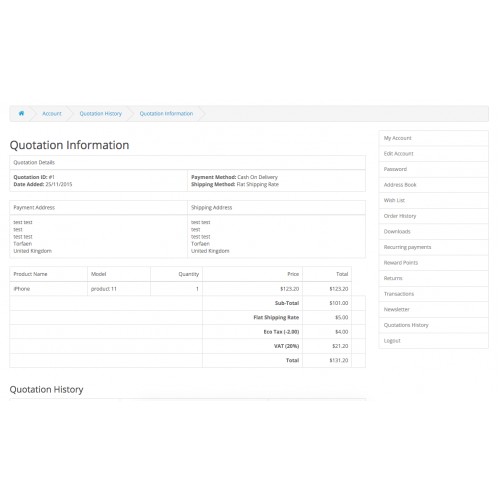Open Password sidebar item

[x=434, y=169]
